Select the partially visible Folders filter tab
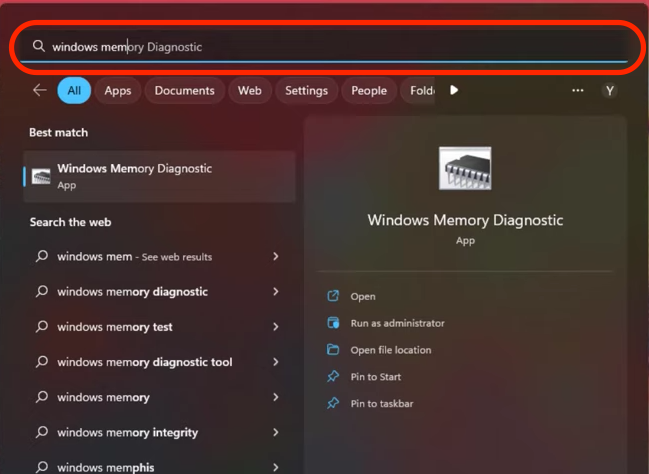Viewport: 649px width, 474px height. tap(418, 91)
